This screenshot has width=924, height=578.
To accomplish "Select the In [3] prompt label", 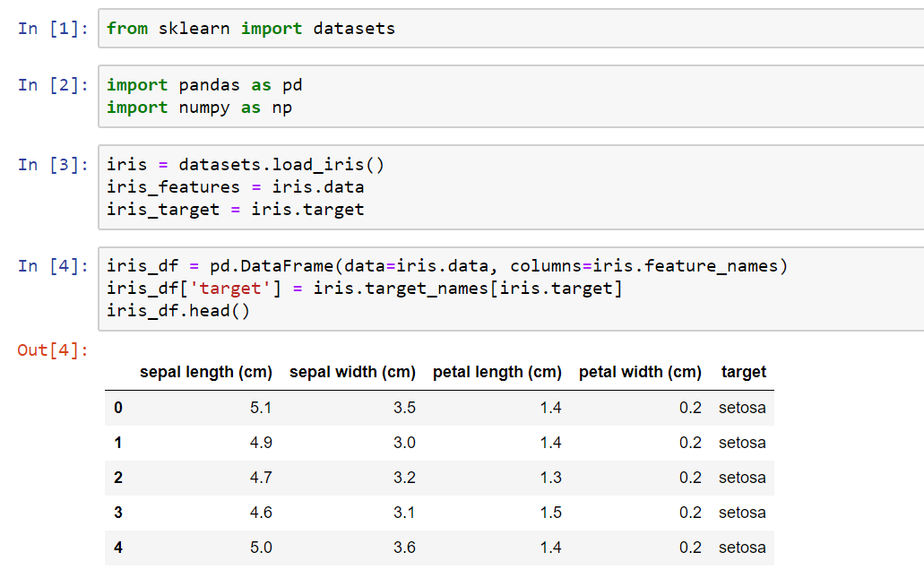I will pos(53,165).
